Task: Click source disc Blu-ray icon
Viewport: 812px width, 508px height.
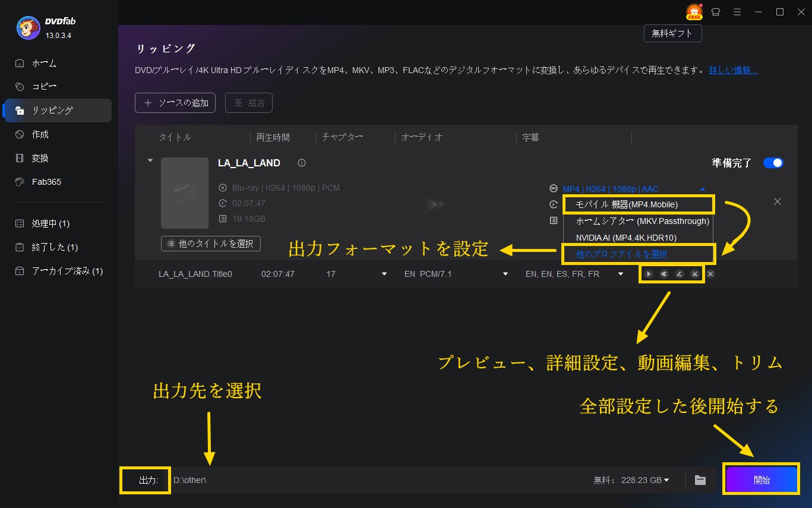Action: pyautogui.click(x=223, y=188)
